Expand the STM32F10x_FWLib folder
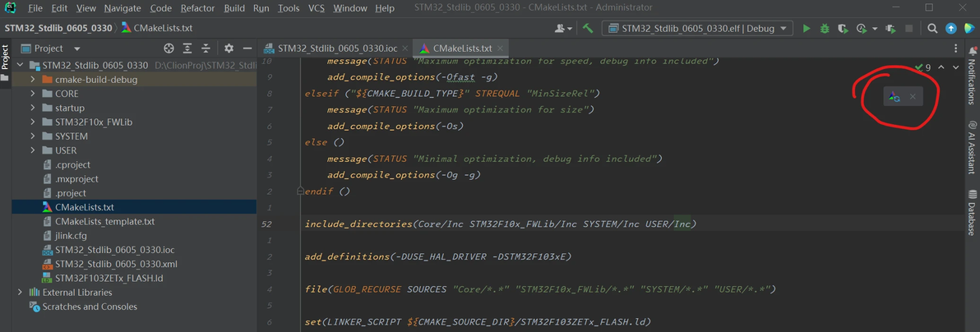The width and height of the screenshot is (980, 332). [33, 122]
